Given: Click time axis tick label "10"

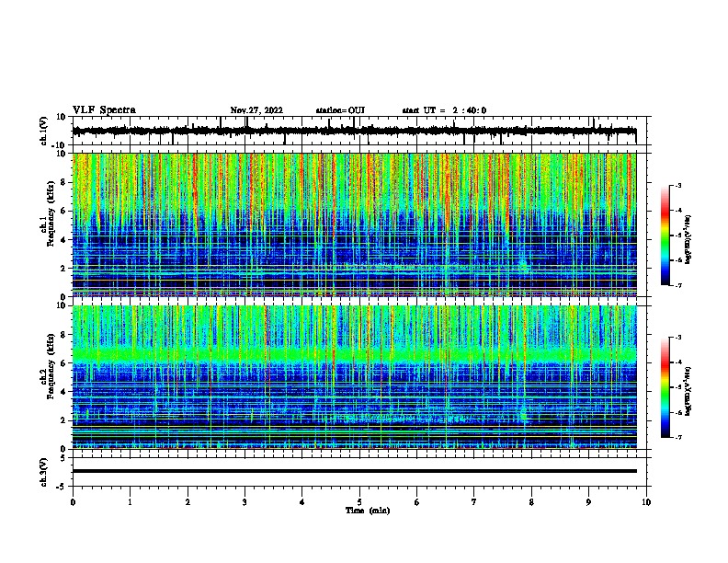Looking at the screenshot, I should [646, 502].
